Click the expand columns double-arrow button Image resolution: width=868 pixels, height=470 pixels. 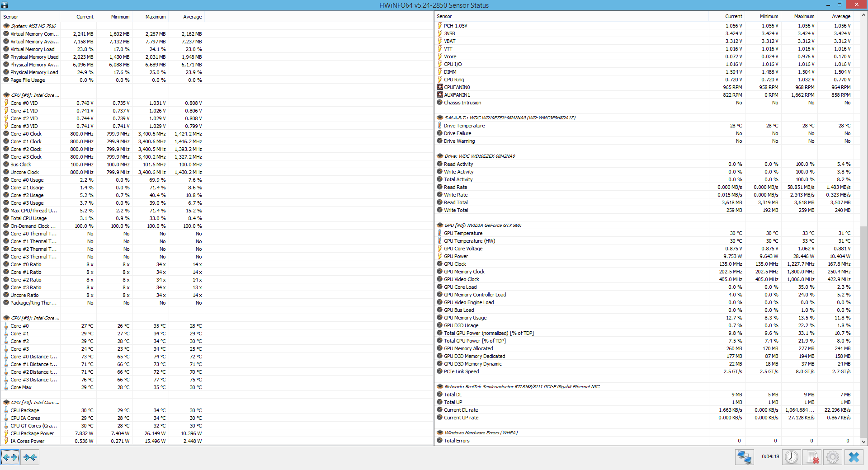[x=10, y=457]
